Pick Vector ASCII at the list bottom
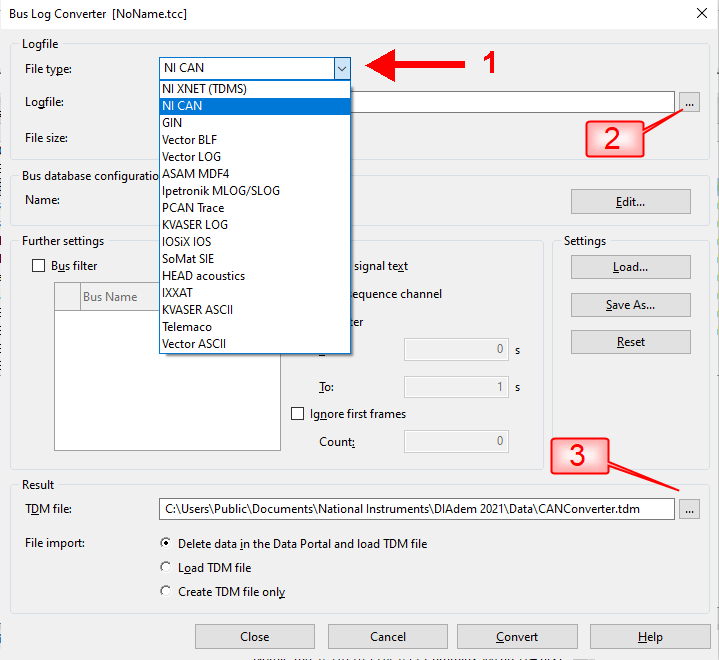 point(194,344)
